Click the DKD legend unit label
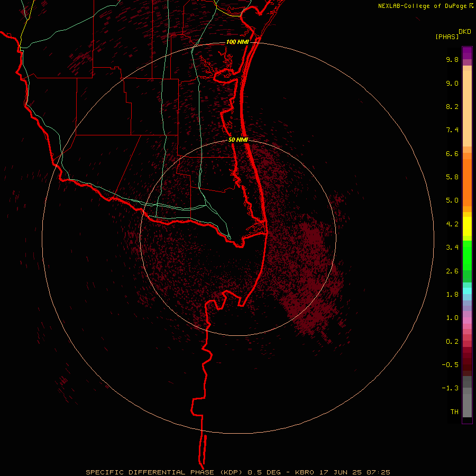This screenshot has height=476, width=476. 465,32
